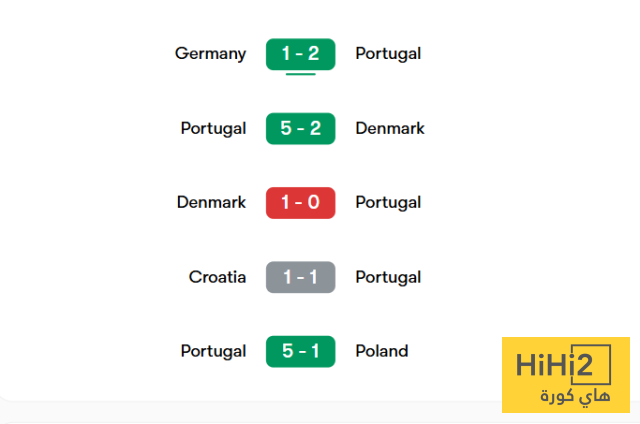Viewport: 640px width, 424px height.
Task: Select the red 1 - 0 score badge
Action: 300,203
